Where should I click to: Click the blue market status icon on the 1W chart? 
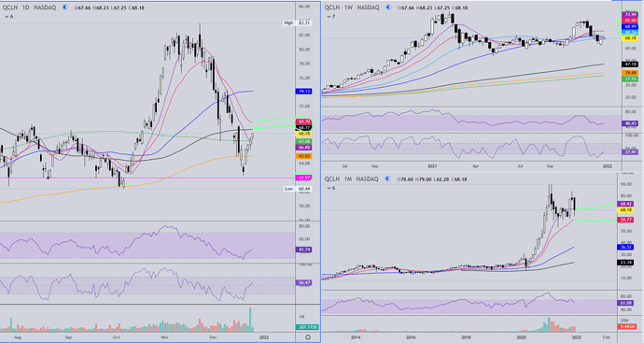(x=387, y=7)
